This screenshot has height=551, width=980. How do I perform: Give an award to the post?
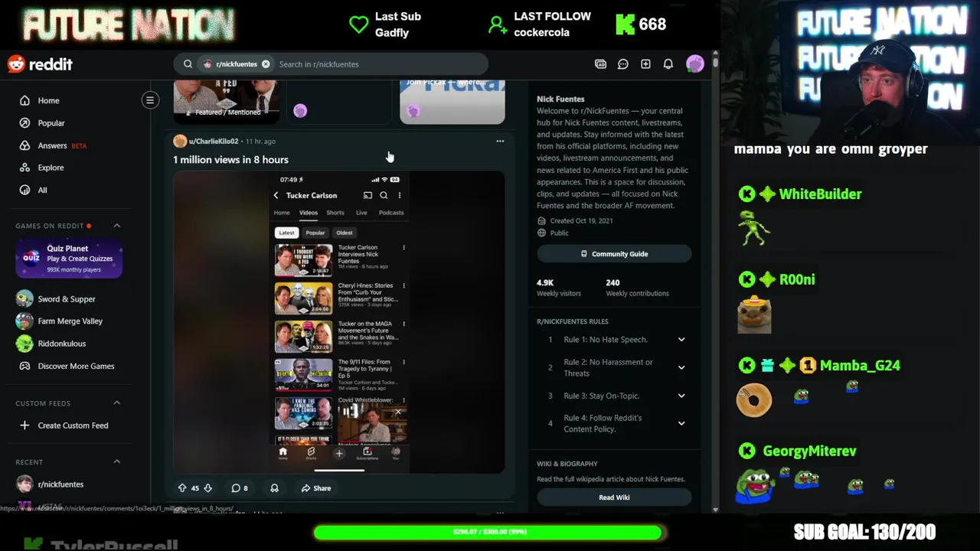click(274, 488)
